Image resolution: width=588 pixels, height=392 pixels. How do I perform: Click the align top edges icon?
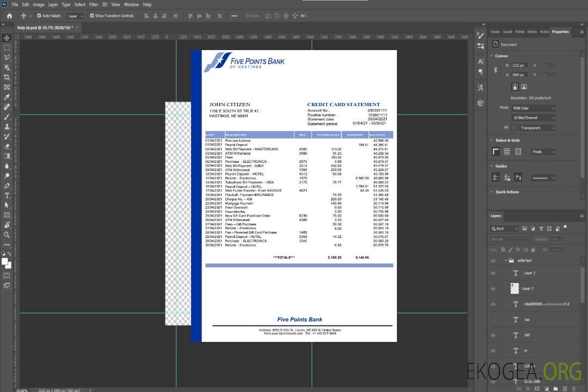pyautogui.click(x=190, y=16)
